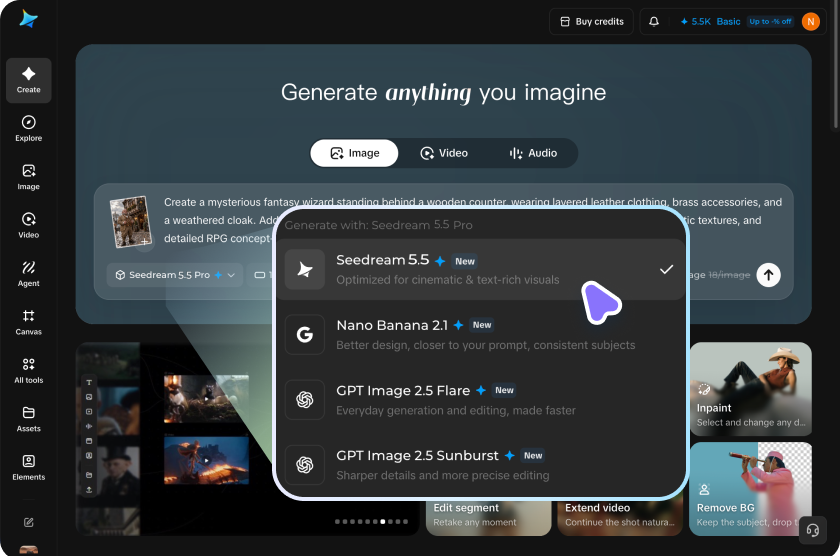Play the top video clip in preview

[206, 399]
